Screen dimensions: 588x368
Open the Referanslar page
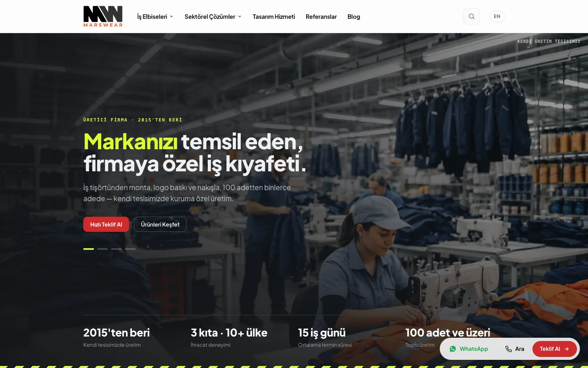point(321,17)
